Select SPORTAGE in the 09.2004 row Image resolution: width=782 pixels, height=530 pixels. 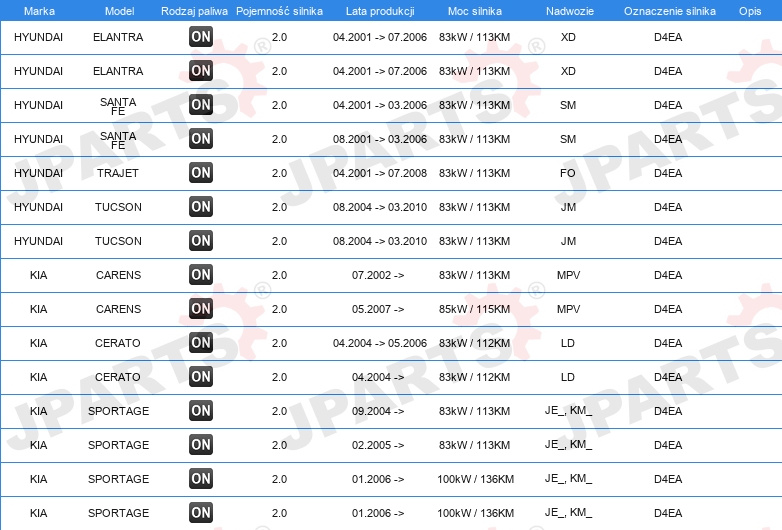(119, 411)
